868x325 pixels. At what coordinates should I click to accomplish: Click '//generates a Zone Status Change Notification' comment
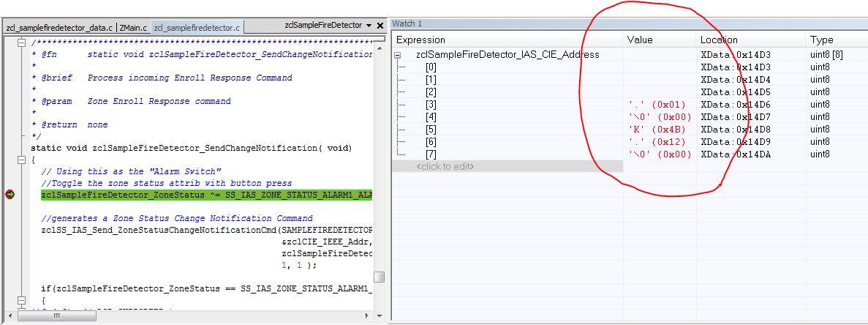coord(177,218)
